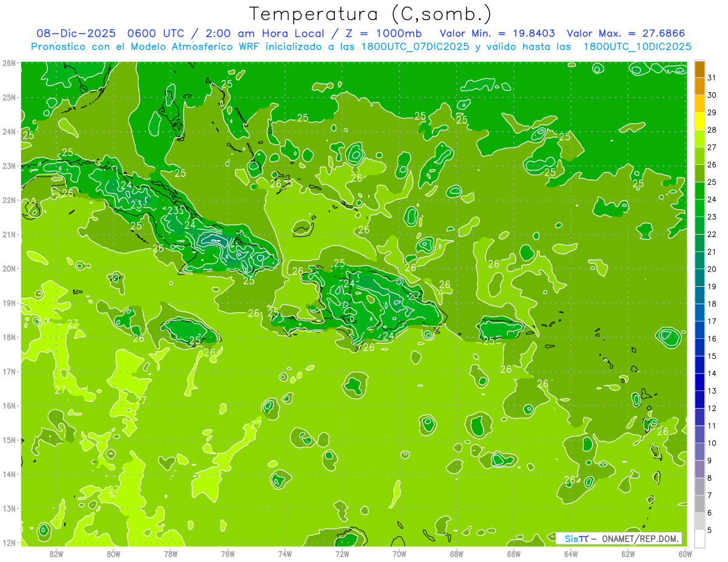
Task: Click the "78W" longitude axis label
Action: click(x=170, y=554)
